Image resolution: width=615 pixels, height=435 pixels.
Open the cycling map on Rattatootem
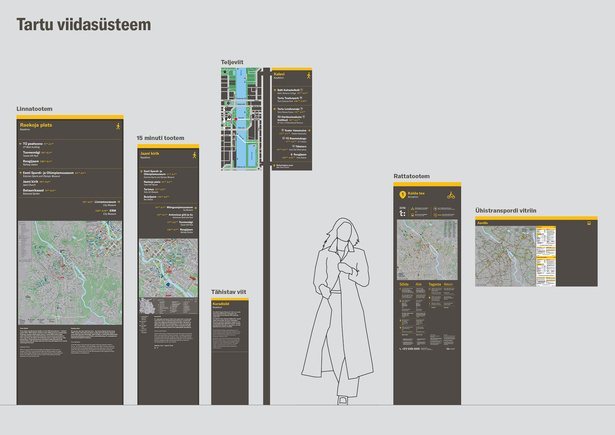pos(427,247)
